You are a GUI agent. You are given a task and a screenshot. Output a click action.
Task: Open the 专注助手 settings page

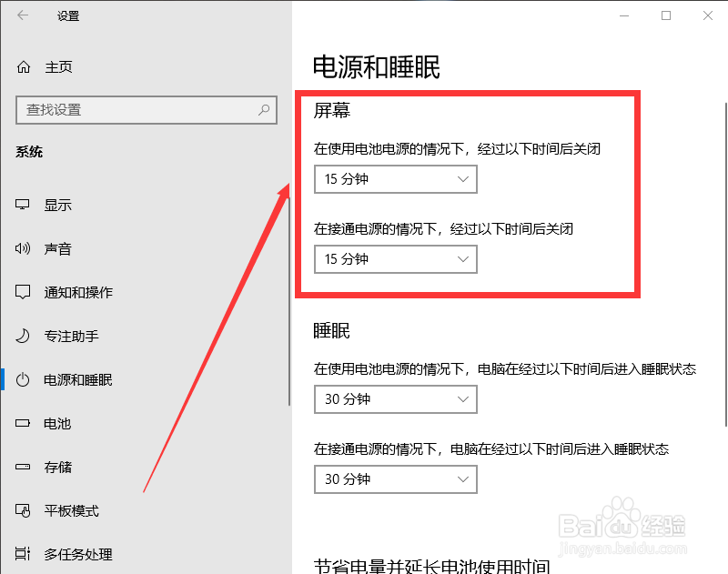click(x=72, y=336)
